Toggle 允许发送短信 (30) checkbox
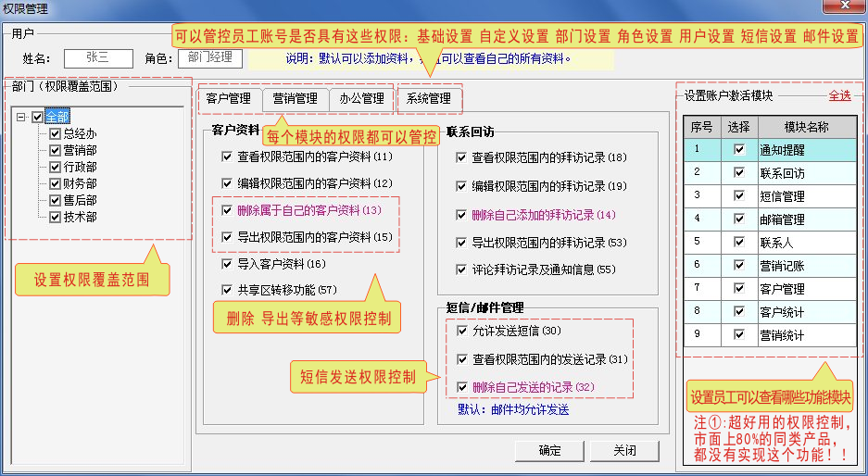Screen dimensions: 868x476 (462, 331)
